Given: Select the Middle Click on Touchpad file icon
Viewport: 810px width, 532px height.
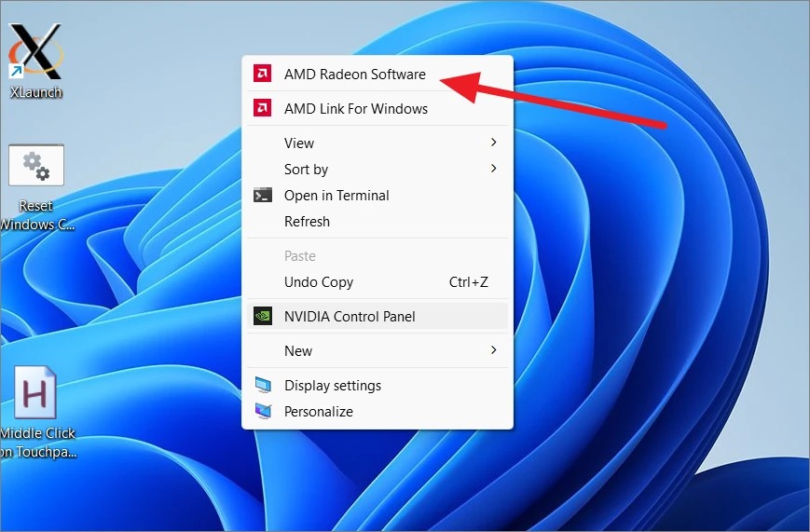Looking at the screenshot, I should click(35, 392).
